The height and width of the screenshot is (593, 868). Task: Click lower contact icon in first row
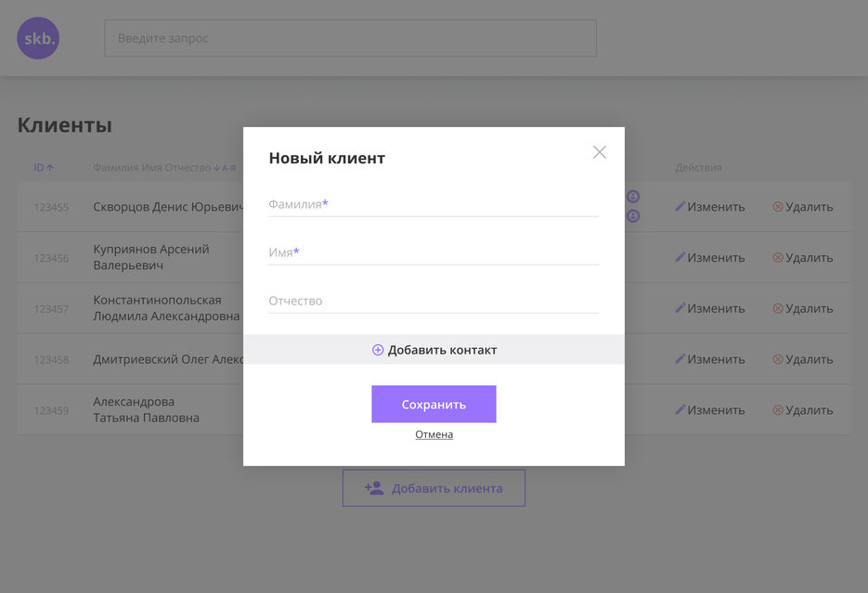click(x=633, y=216)
